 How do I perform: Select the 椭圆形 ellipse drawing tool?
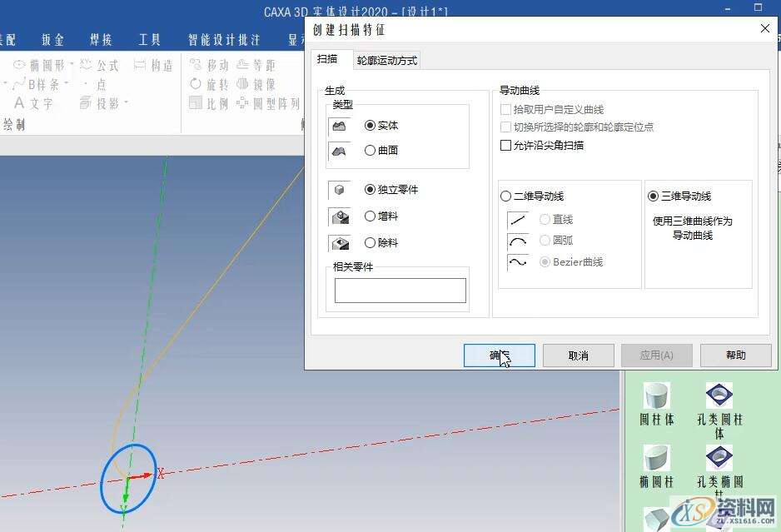click(x=45, y=63)
